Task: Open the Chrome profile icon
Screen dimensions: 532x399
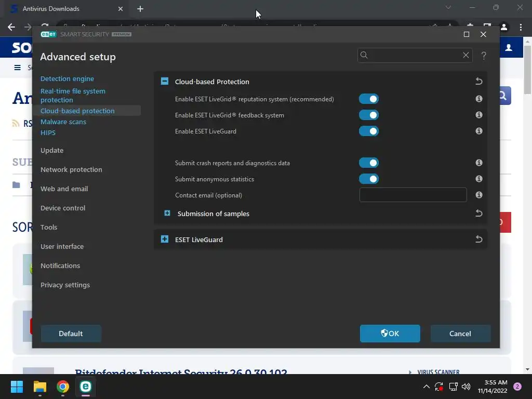Action: coord(504,27)
